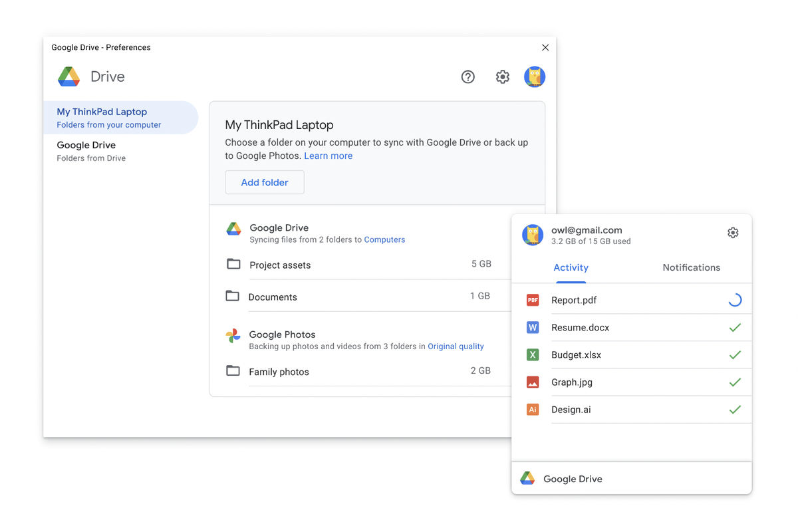Click the Original quality link
The width and height of the screenshot is (798, 532).
coord(456,346)
